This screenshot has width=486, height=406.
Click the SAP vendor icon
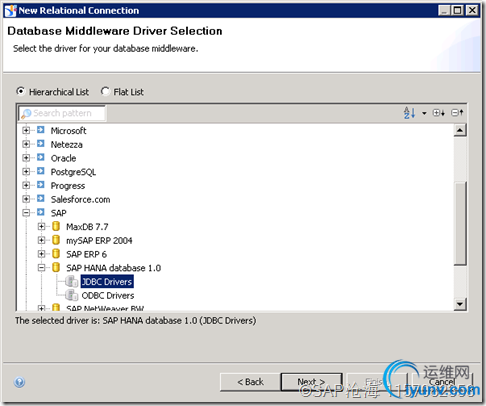click(x=41, y=212)
